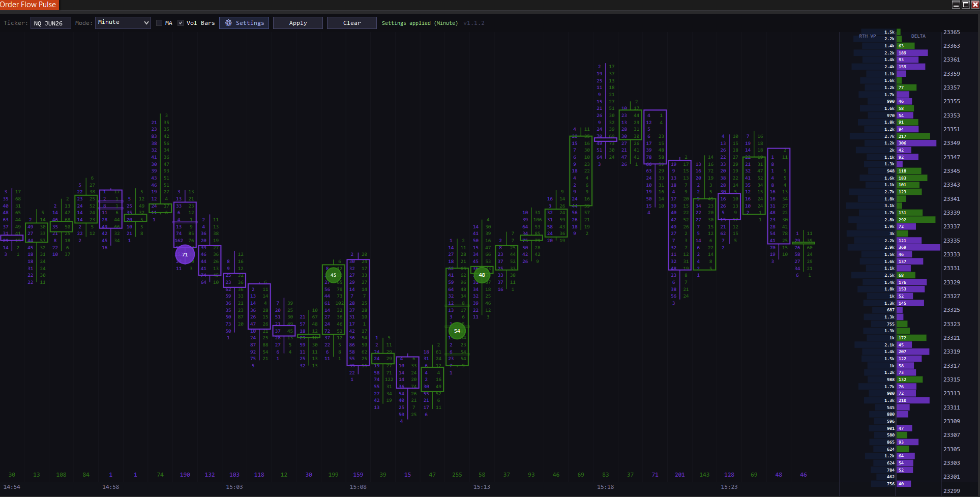Click the Ticker field containing NQ JUN26
This screenshot has height=497, width=980.
(x=50, y=23)
